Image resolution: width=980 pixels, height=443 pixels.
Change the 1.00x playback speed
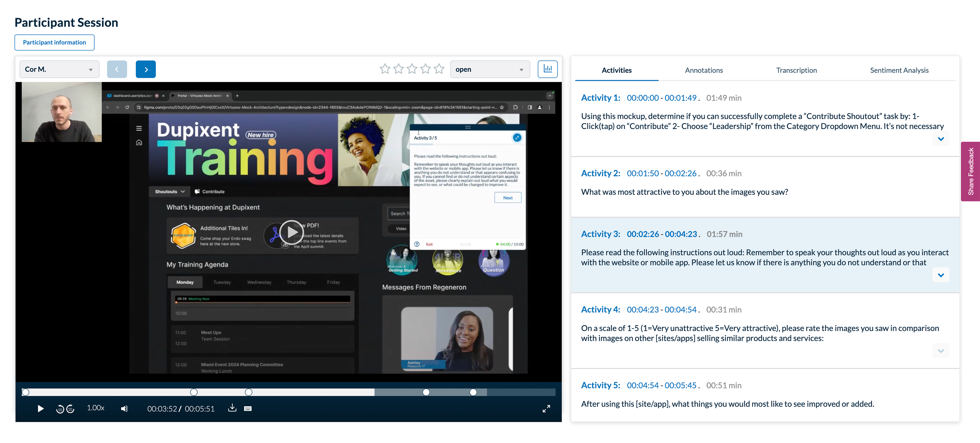point(95,408)
